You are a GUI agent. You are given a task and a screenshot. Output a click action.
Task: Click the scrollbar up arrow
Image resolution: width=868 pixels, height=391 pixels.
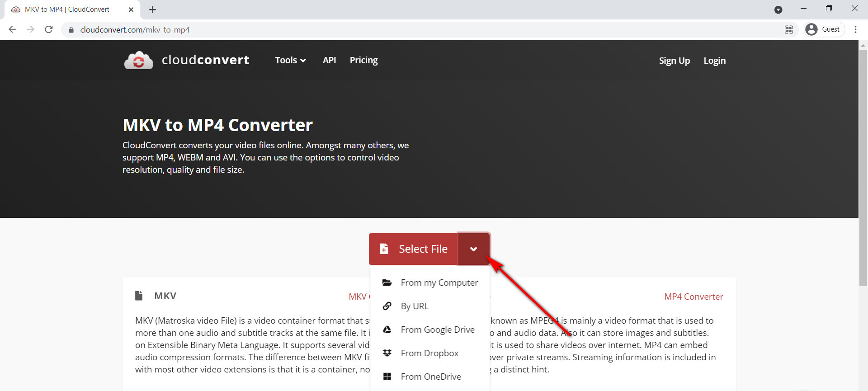pyautogui.click(x=863, y=45)
